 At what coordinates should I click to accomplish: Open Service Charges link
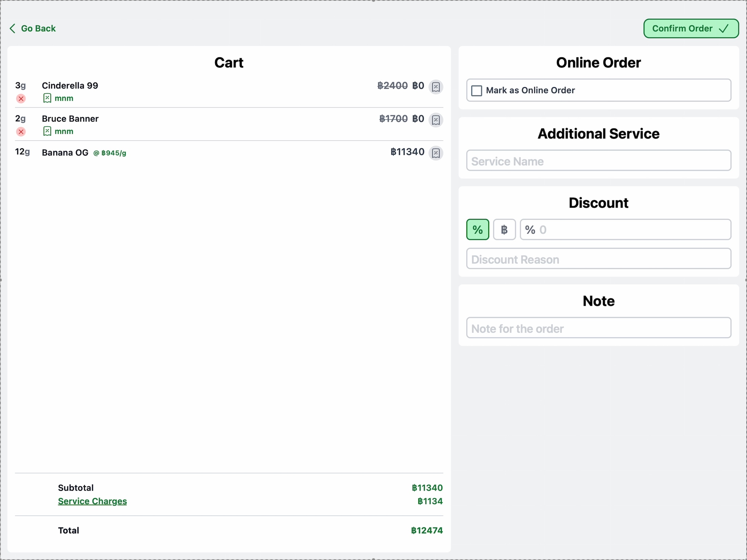coord(92,501)
